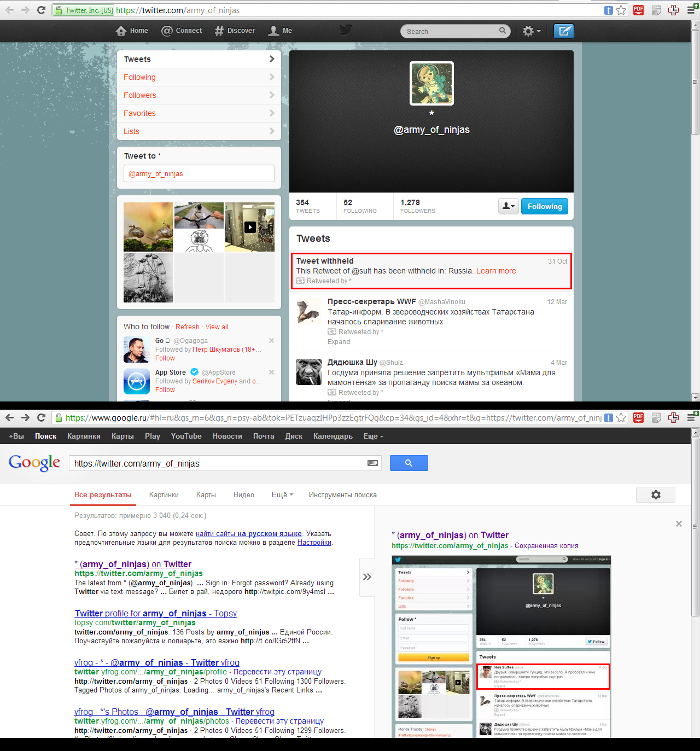This screenshot has height=751, width=700.
Task: Click the blue Google search button
Action: (409, 463)
